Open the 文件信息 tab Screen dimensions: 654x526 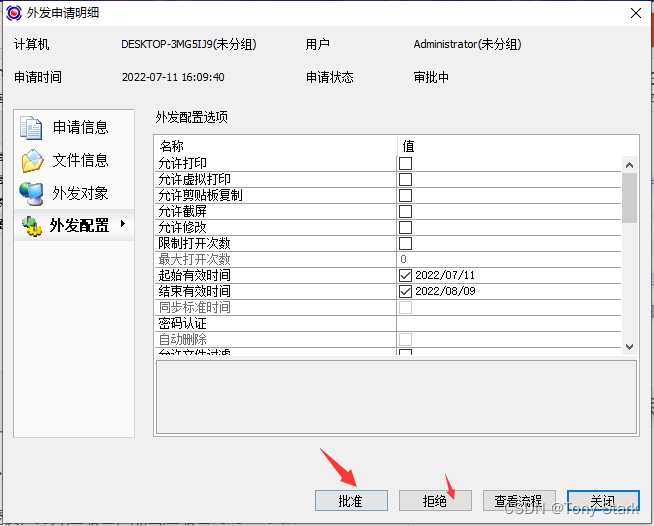[80, 161]
